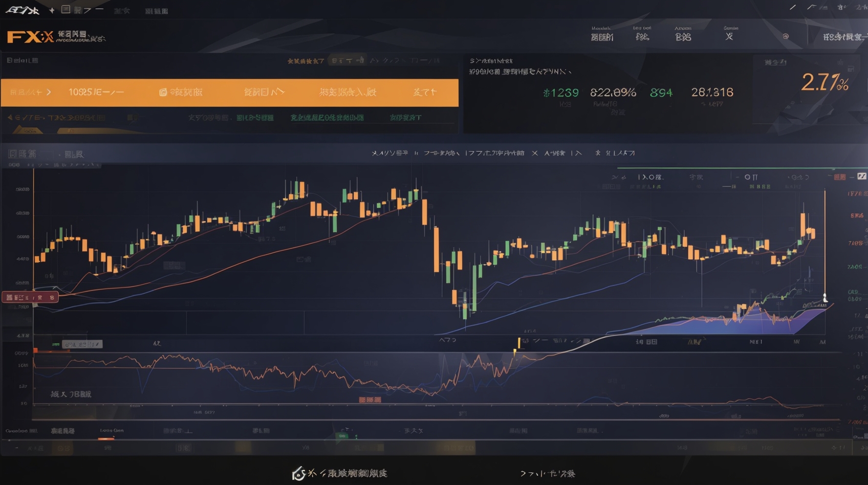Click the circular indicator icon near the top-right stats
The image size is (868, 485).
point(786,36)
